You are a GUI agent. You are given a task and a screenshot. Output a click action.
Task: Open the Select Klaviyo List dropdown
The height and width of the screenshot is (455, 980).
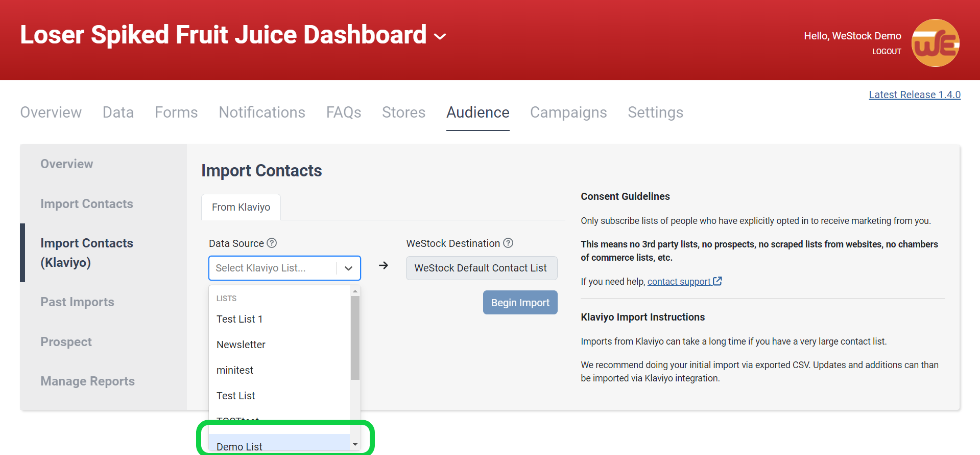pyautogui.click(x=284, y=268)
